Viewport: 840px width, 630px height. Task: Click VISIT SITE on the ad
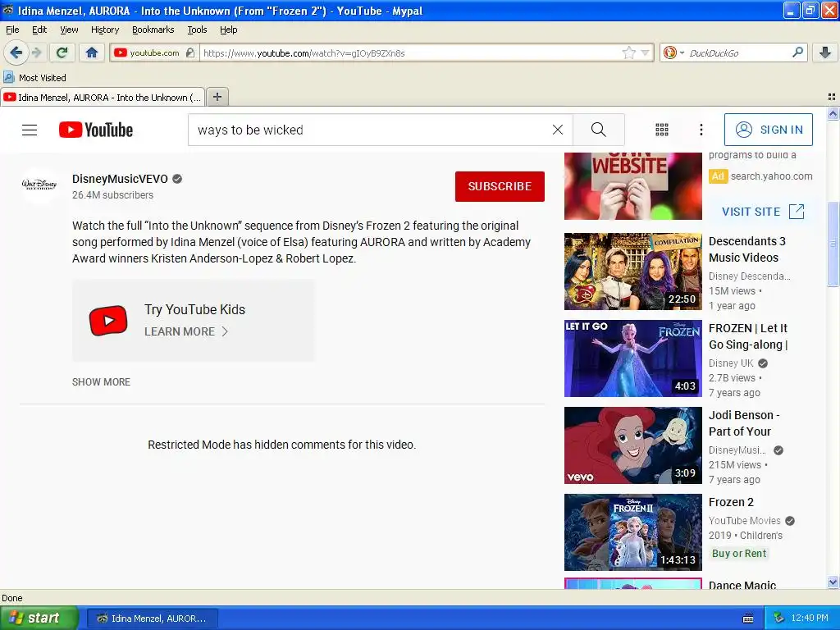tap(762, 212)
